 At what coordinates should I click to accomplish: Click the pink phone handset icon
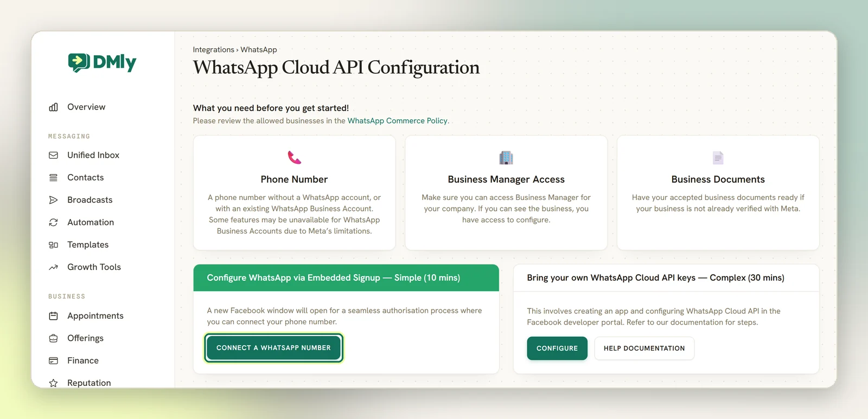[x=294, y=158]
